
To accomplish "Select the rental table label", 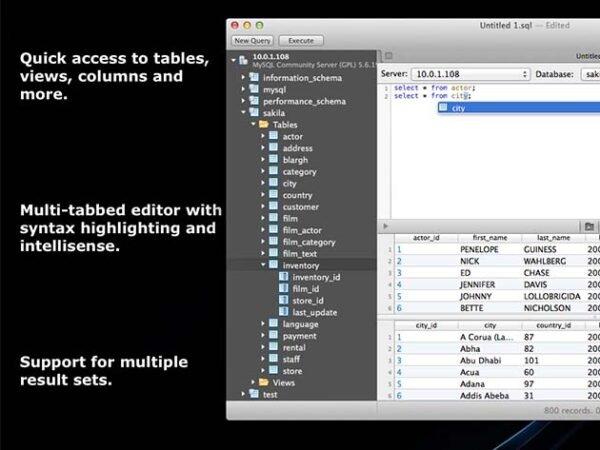I will point(294,347).
